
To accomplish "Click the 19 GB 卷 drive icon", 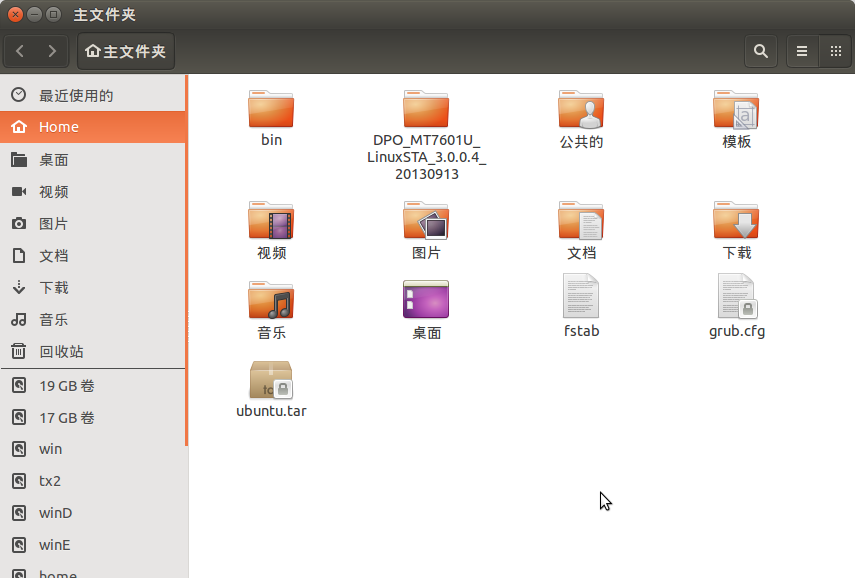I will (x=19, y=386).
